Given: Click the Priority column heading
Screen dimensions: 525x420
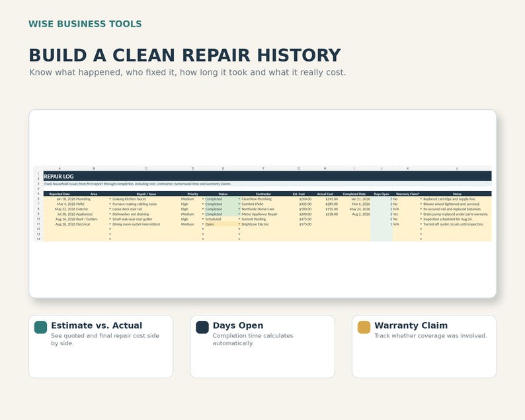Looking at the screenshot, I should 193,194.
